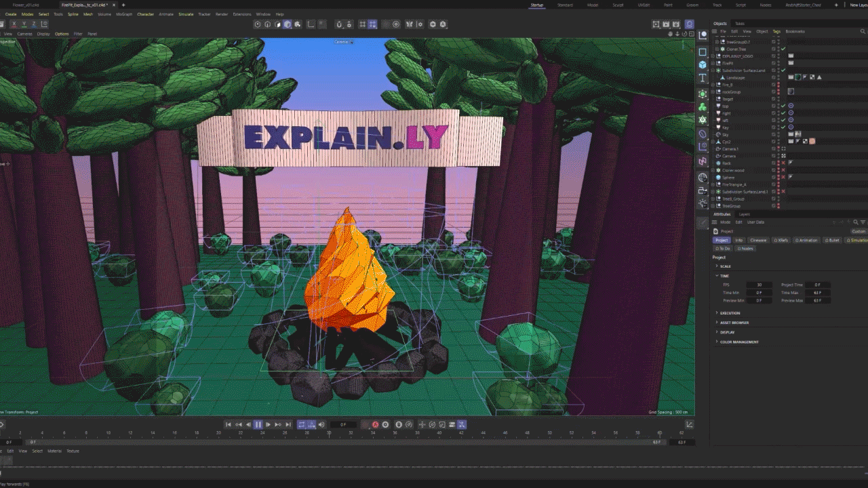Select the Camera object icon in side palette

point(703,191)
